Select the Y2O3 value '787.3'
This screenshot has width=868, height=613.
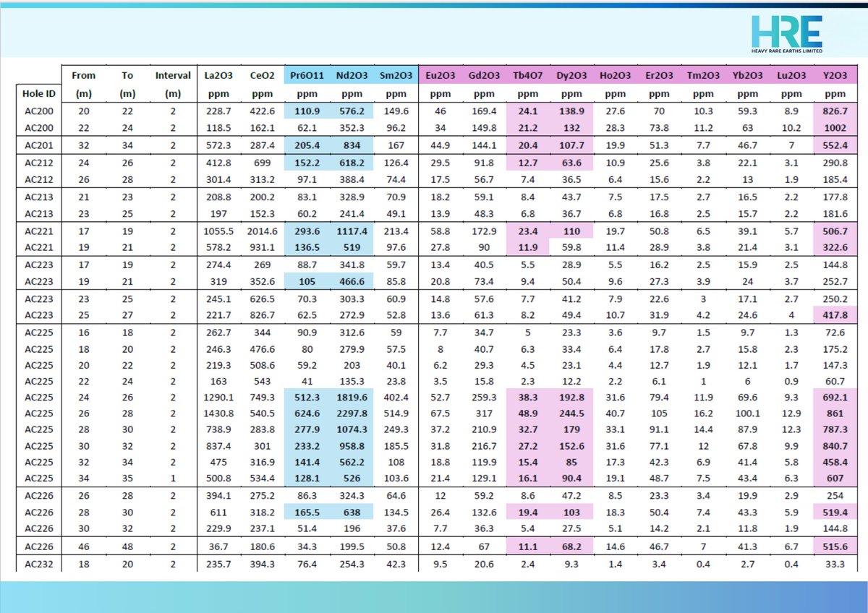835,430
